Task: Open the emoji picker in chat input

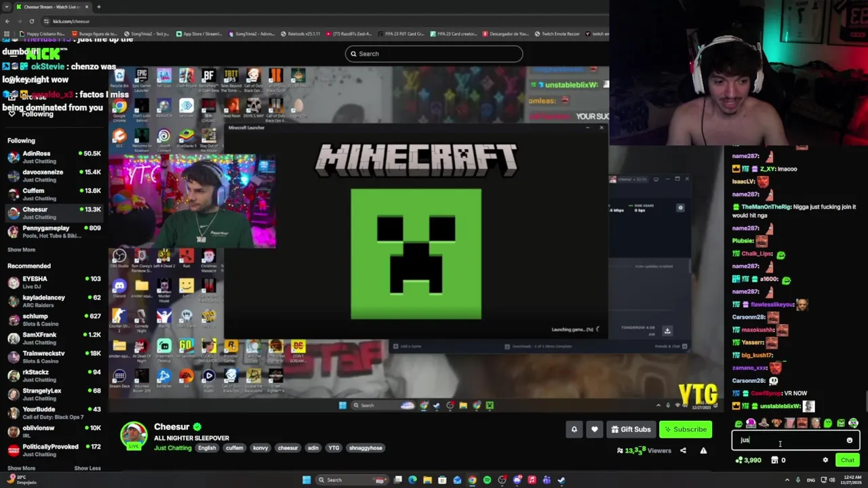Action: click(x=849, y=441)
